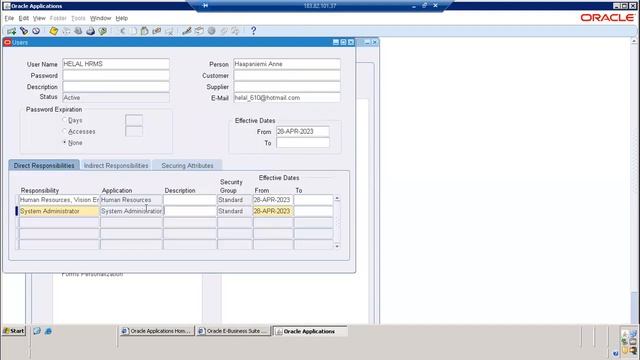Click the Internet Explorer quick launch icon
Screen dimensions: 640x360
[x=48, y=331]
